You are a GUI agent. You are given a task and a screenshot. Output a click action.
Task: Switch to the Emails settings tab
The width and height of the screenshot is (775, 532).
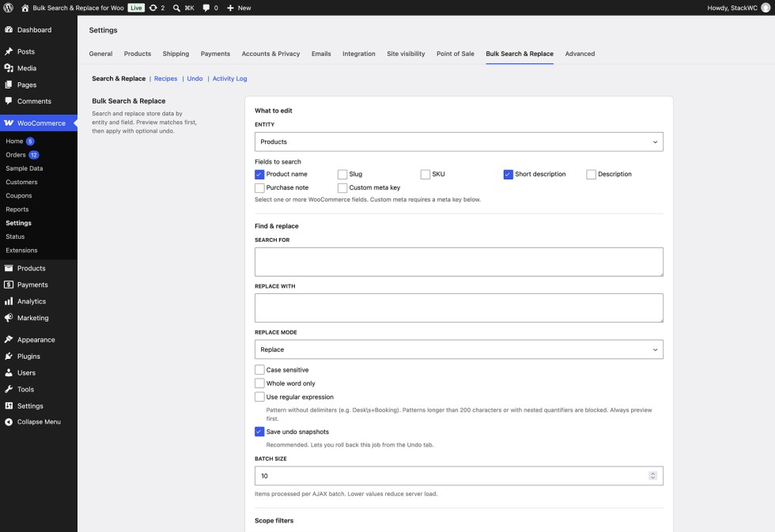tap(321, 54)
